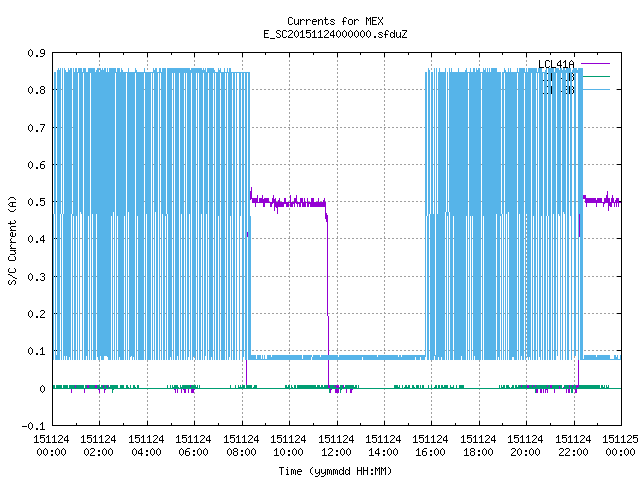Click the E_SC20151124000000.sfduZ filename subtitle

(335, 34)
